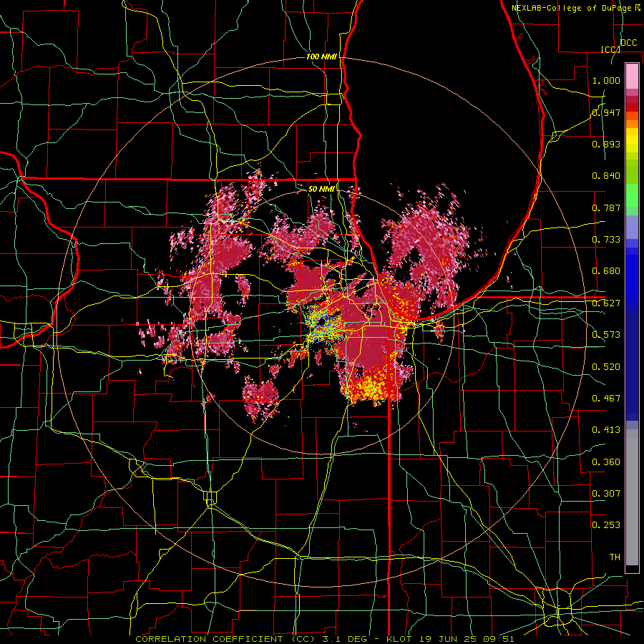Select the 0.627 legend value
644x644 pixels.
click(606, 303)
